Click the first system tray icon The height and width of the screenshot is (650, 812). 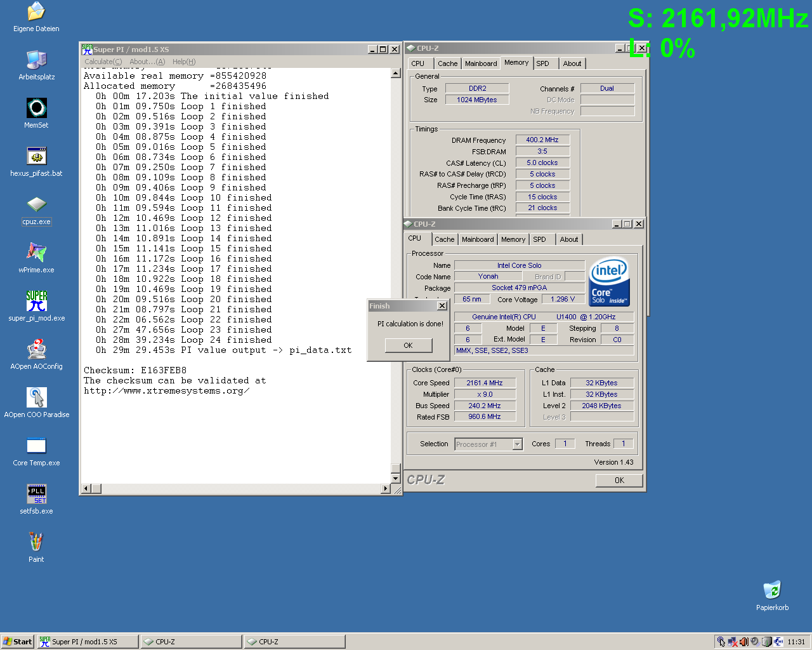(721, 642)
